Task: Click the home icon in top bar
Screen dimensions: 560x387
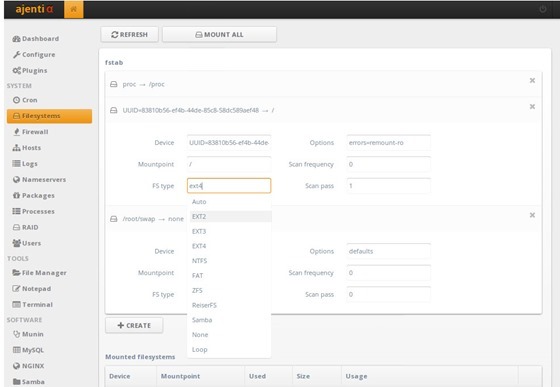Action: click(74, 9)
